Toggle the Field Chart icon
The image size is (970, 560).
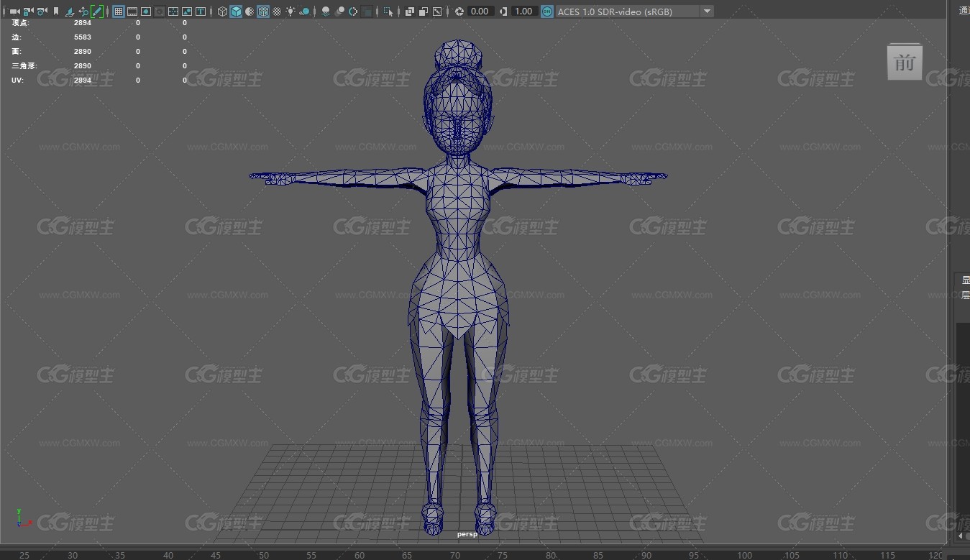click(173, 12)
